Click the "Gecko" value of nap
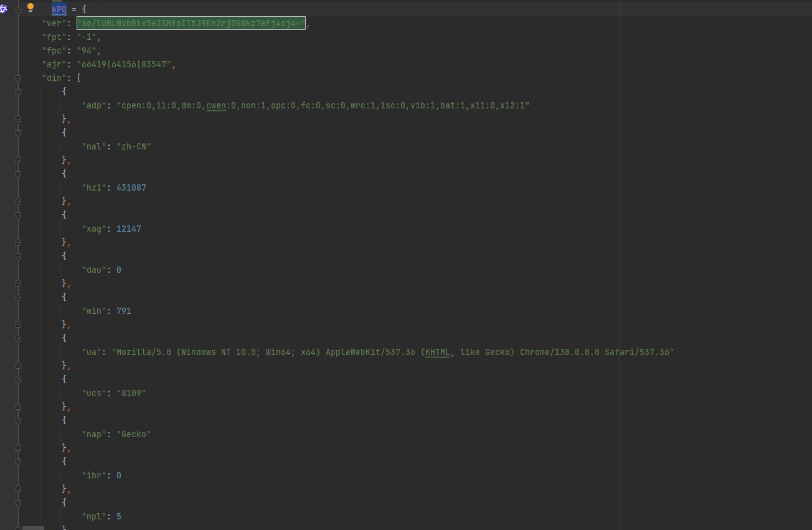Image resolution: width=812 pixels, height=530 pixels. click(x=134, y=434)
